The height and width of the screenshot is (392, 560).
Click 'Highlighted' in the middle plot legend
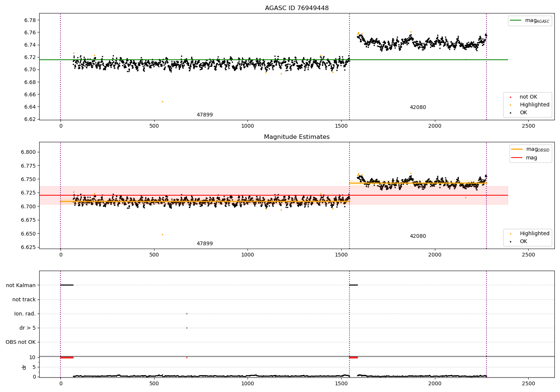tap(535, 234)
